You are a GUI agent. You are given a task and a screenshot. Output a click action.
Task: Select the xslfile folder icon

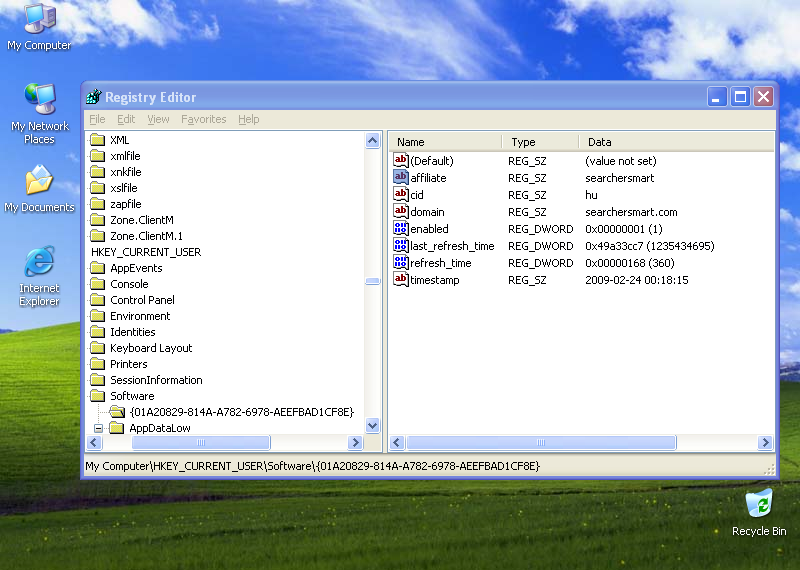coord(97,188)
